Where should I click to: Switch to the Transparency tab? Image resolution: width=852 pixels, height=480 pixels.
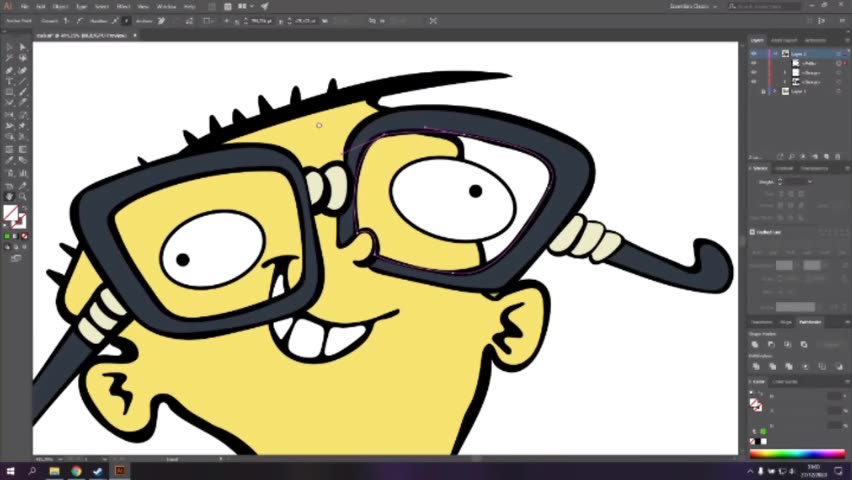coord(815,169)
